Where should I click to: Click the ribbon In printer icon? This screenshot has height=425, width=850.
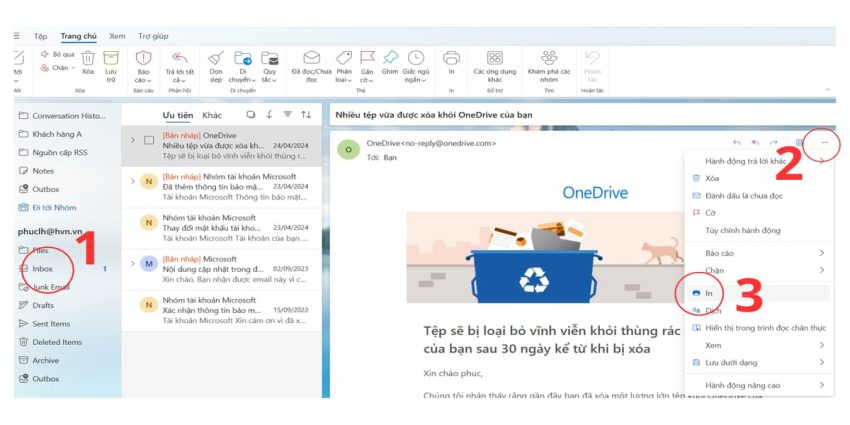pyautogui.click(x=451, y=57)
